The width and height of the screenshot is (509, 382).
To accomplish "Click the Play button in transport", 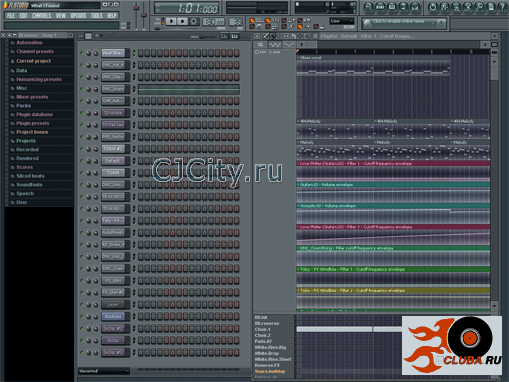I will (x=171, y=21).
